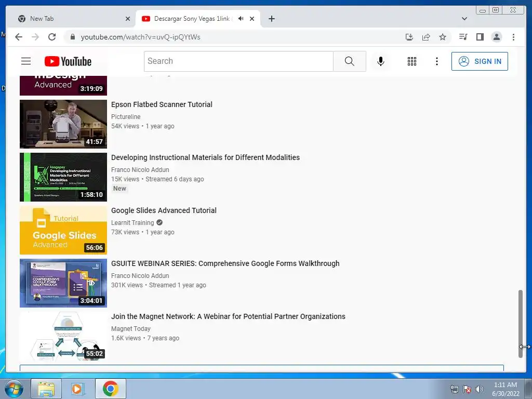Go back to the previous page
This screenshot has height=399, width=532.
19,37
